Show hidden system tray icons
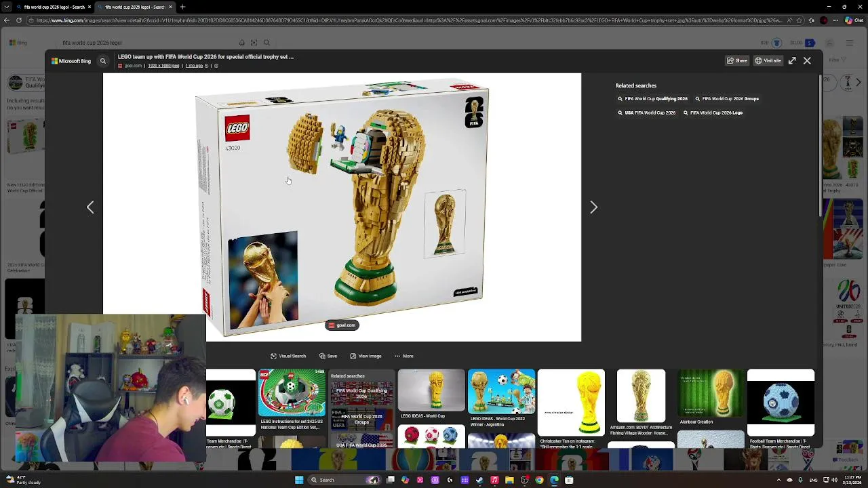The width and height of the screenshot is (868, 488). (778, 480)
